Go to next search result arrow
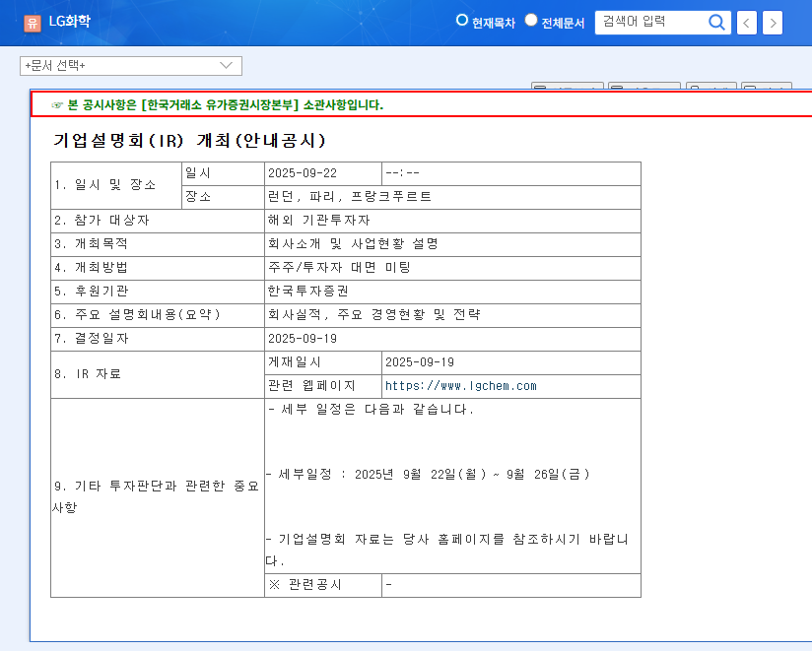This screenshot has width=812, height=651. (x=773, y=23)
